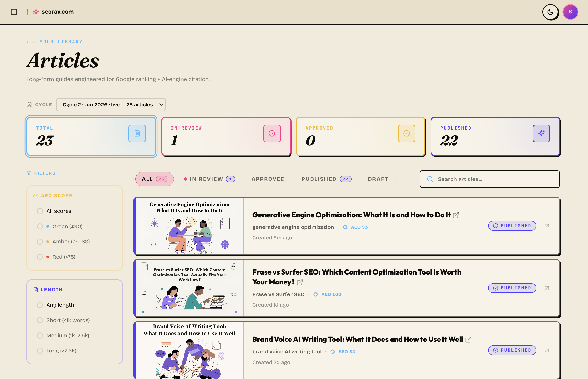This screenshot has width=588, height=379.
Task: Click the seorav.com site name
Action: coord(58,12)
